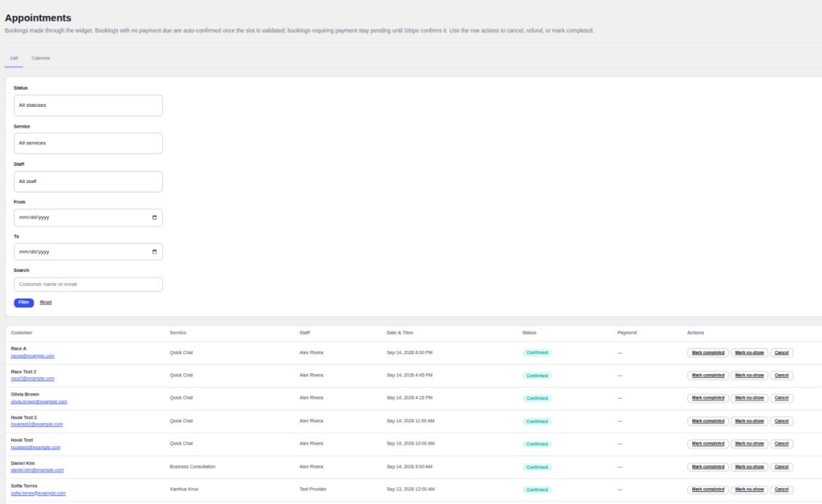Cancel the Race A appointment
The height and width of the screenshot is (504, 822).
click(x=781, y=352)
